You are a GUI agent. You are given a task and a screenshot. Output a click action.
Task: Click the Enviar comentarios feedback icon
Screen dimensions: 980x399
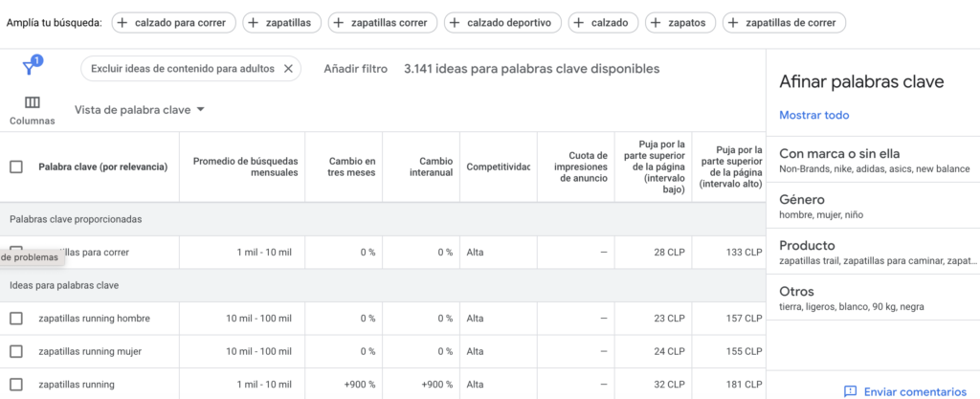850,391
